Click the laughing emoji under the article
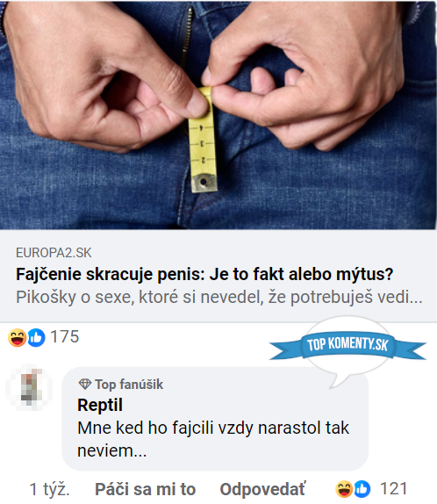Image resolution: width=437 pixels, height=504 pixels. click(17, 337)
